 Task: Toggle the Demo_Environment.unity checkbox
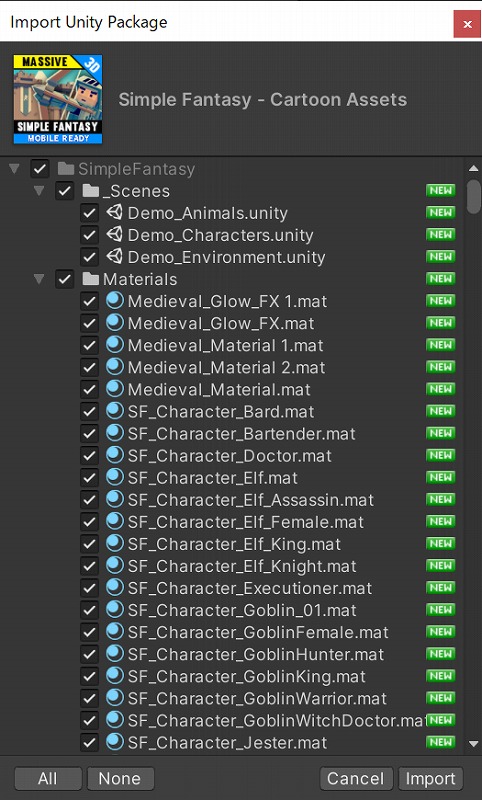(x=89, y=257)
